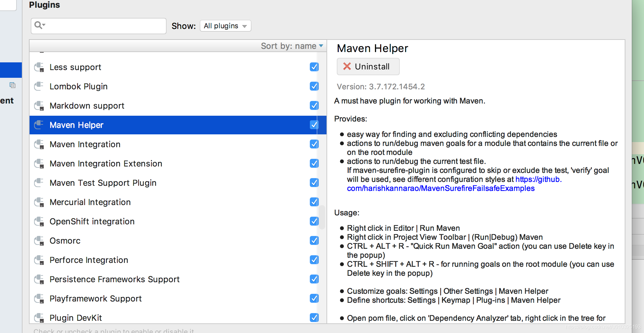Select the Markdown support row
This screenshot has height=333, width=644.
(178, 106)
